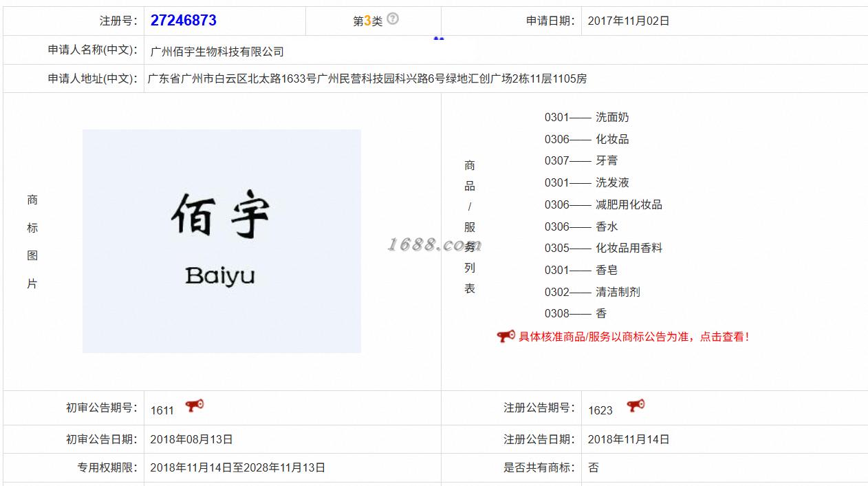Click the 注册号 field label
Image resolution: width=868 pixels, height=486 pixels.
(x=118, y=21)
